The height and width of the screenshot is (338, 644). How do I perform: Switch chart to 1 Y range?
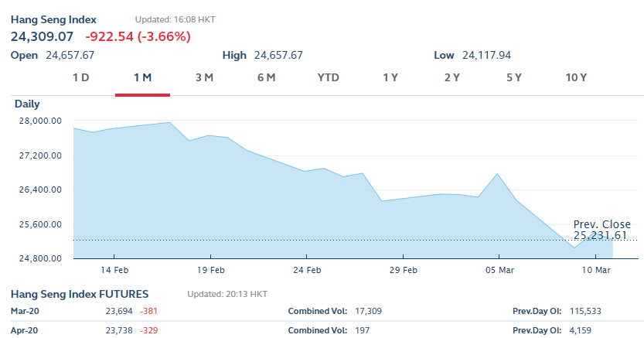click(390, 77)
